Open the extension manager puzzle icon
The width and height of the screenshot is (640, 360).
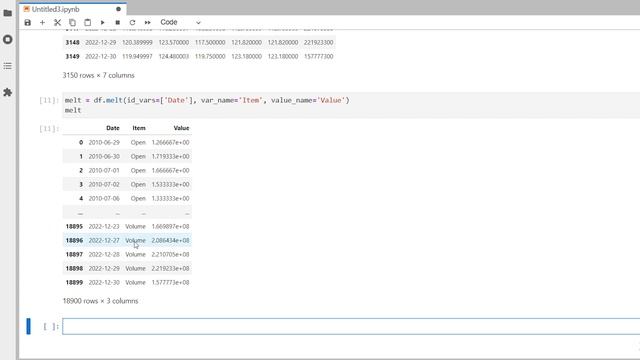(7, 92)
